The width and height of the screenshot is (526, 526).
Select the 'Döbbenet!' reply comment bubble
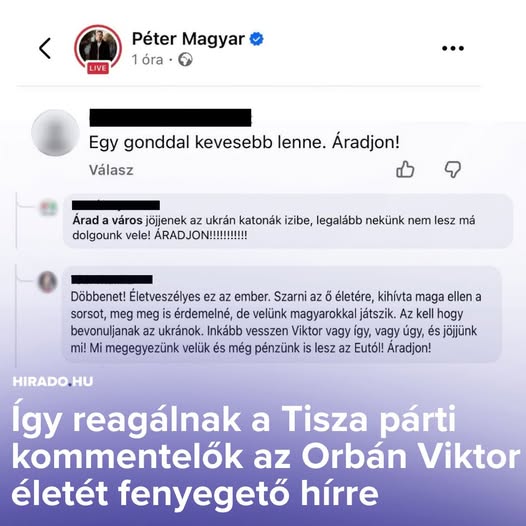coord(282,314)
